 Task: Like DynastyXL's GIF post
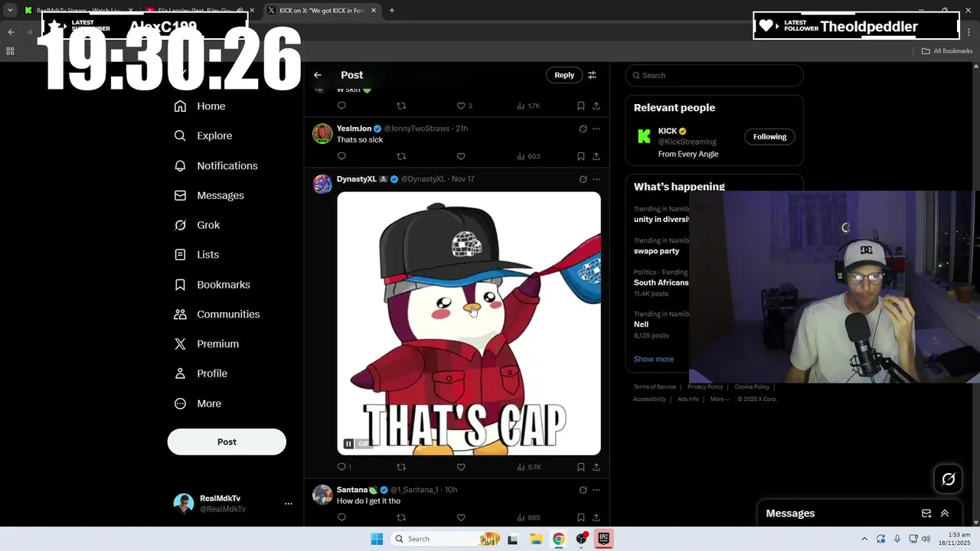pos(461,467)
